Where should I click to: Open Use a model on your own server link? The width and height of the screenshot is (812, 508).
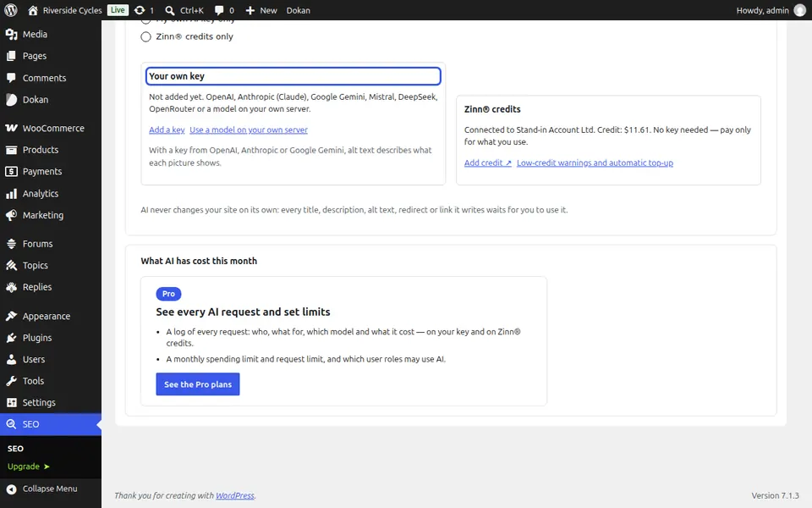249,130
